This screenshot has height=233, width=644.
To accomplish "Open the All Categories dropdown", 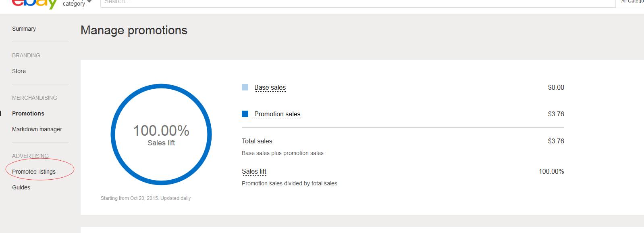I will pyautogui.click(x=630, y=3).
